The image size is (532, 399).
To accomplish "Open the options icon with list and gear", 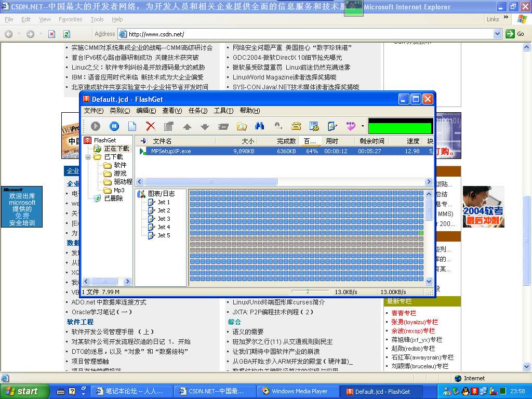I will pyautogui.click(x=314, y=126).
